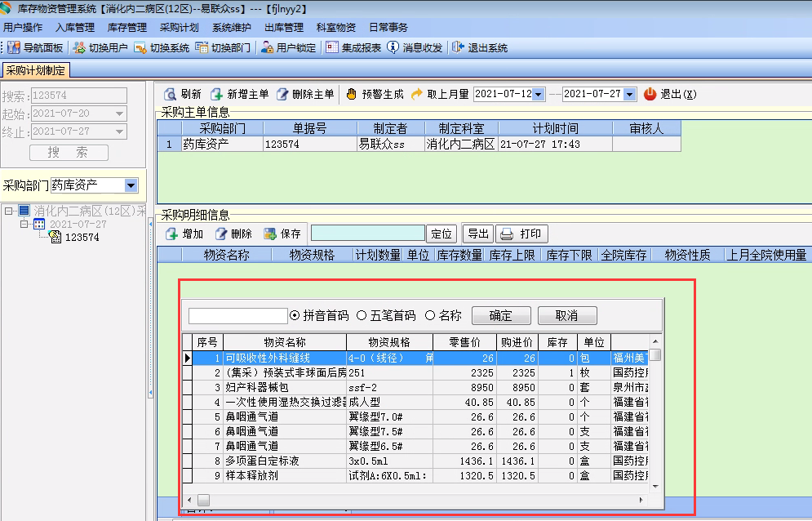Click the 取消 cancel button

pyautogui.click(x=567, y=315)
